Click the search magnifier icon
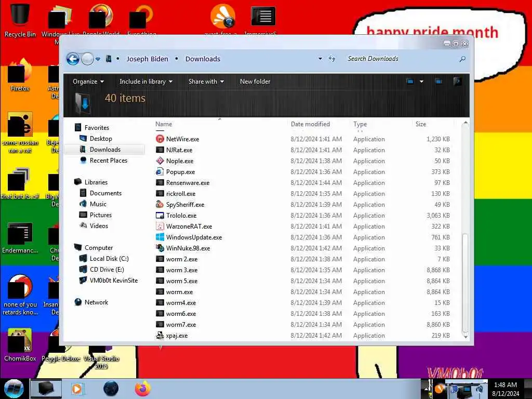This screenshot has height=399, width=532. [x=462, y=59]
